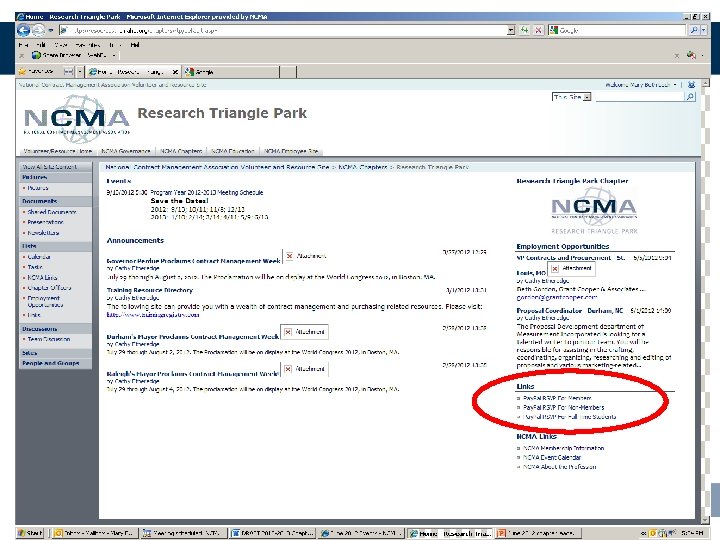Click PayPal RSVP For Full Time Students link
The height and width of the screenshot is (540, 720).
(569, 417)
